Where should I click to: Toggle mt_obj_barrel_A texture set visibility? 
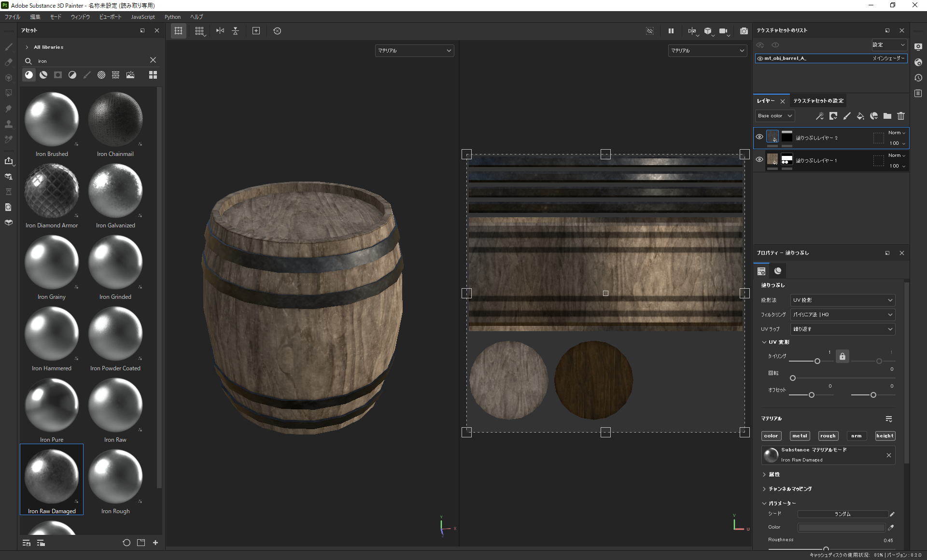pos(760,58)
